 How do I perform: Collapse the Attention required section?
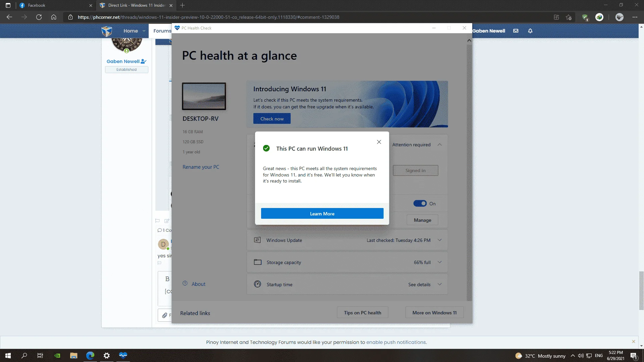coord(440,145)
